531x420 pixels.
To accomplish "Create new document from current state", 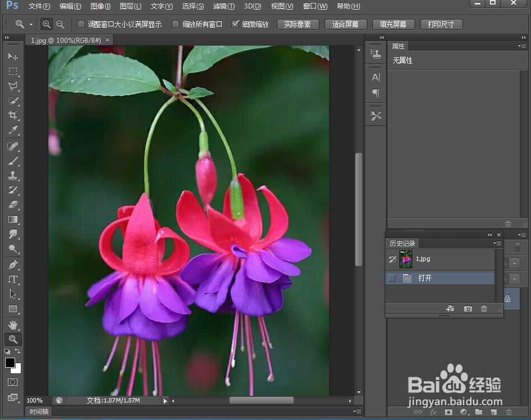I will (450, 309).
